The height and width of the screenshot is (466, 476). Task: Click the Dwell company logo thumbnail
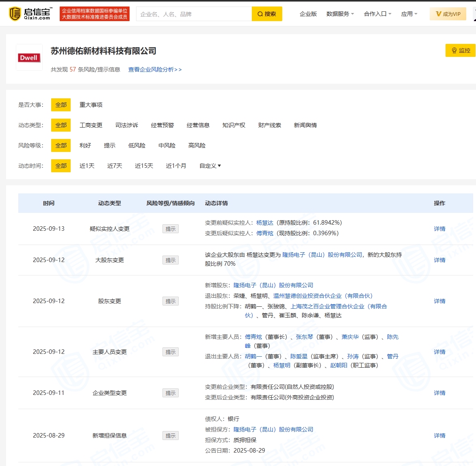29,58
